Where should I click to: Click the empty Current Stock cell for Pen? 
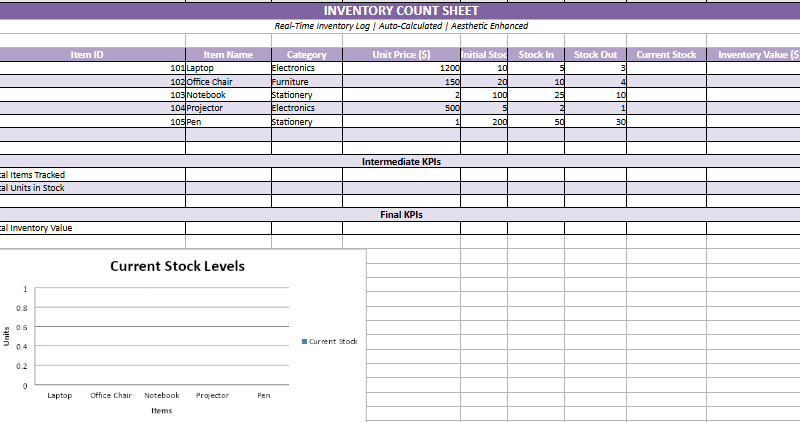pyautogui.click(x=666, y=122)
